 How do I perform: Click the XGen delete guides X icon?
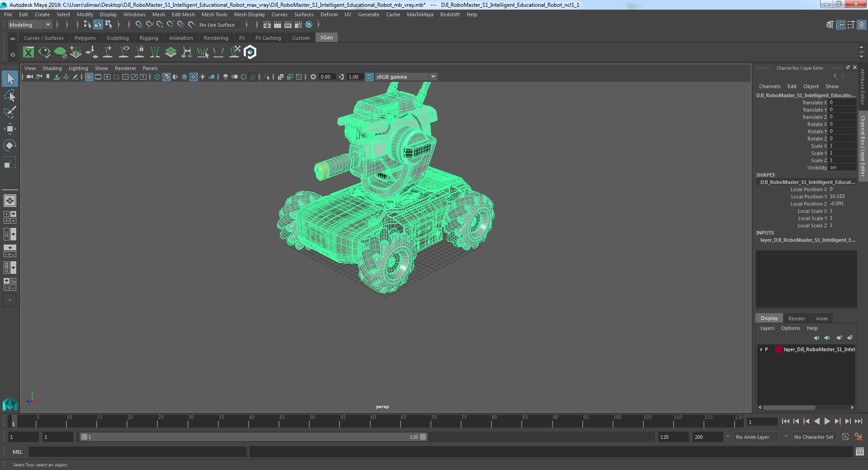[234, 52]
